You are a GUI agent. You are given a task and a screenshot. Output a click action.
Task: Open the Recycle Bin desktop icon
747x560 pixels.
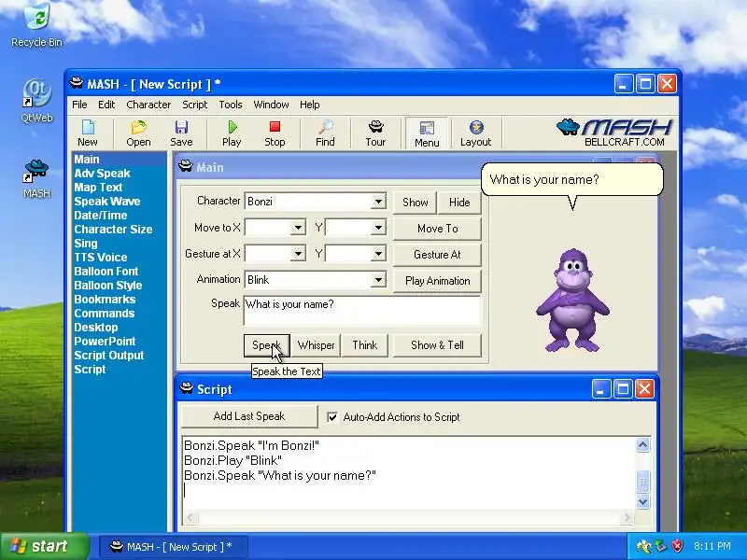click(36, 25)
